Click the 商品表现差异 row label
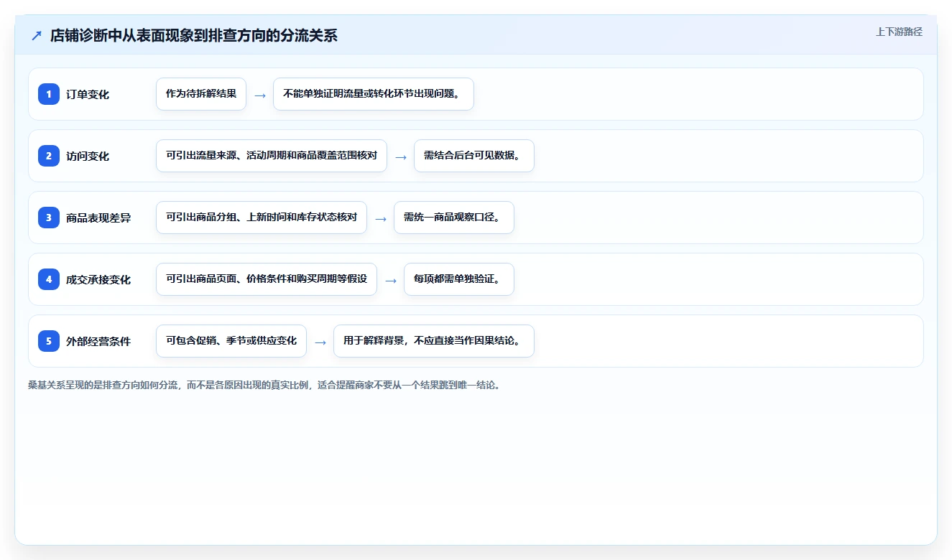Screen dimensions: 952x560 [98, 218]
